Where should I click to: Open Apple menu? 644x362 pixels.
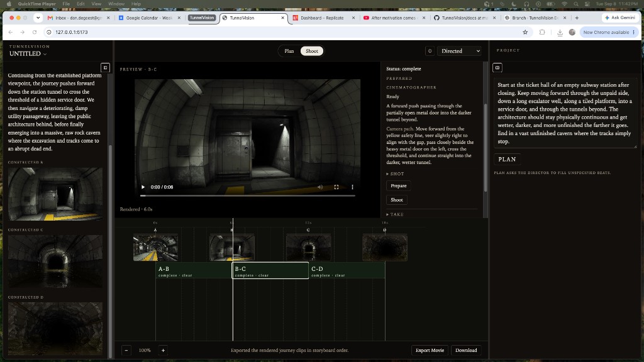[x=9, y=4]
